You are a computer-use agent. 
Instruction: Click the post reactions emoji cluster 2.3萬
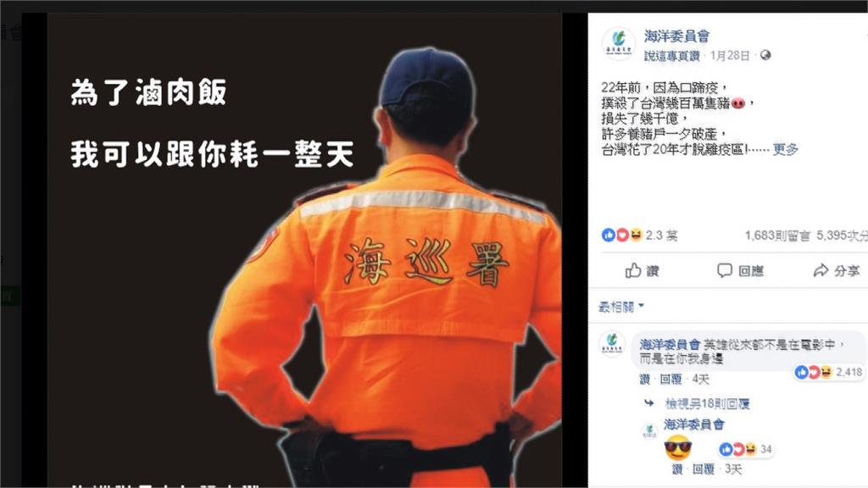point(639,236)
